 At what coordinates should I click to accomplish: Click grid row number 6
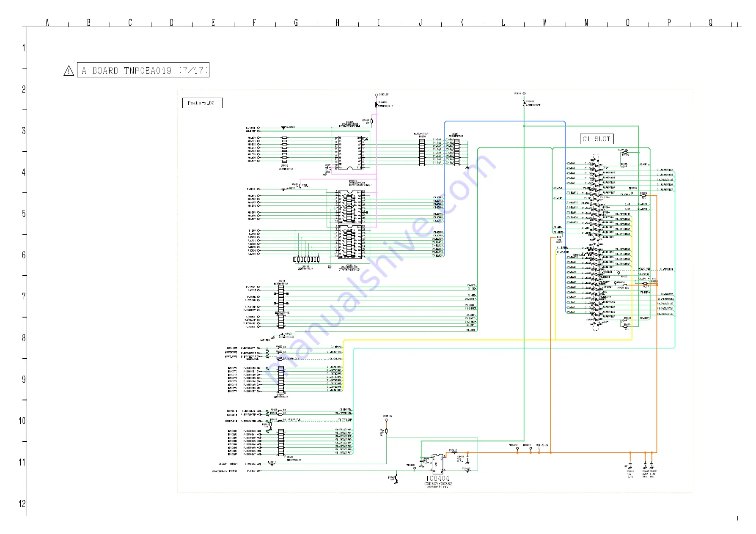tap(24, 255)
